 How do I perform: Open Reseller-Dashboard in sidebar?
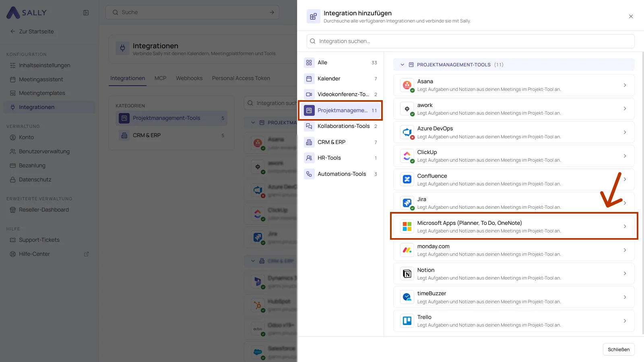pos(49,210)
